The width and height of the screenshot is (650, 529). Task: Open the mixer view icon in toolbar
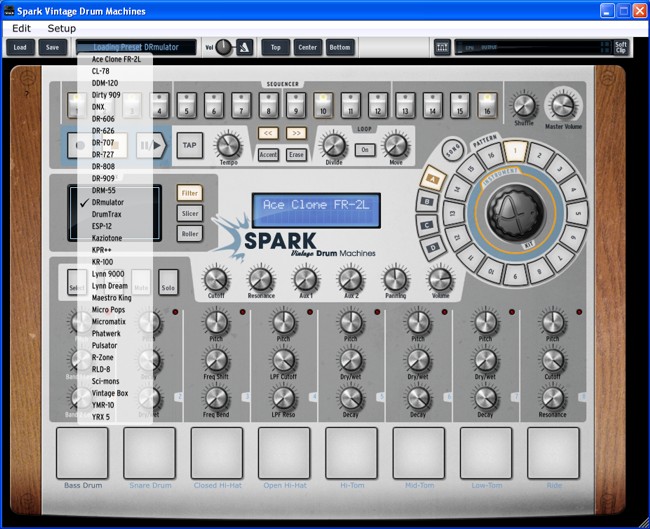tap(442, 47)
